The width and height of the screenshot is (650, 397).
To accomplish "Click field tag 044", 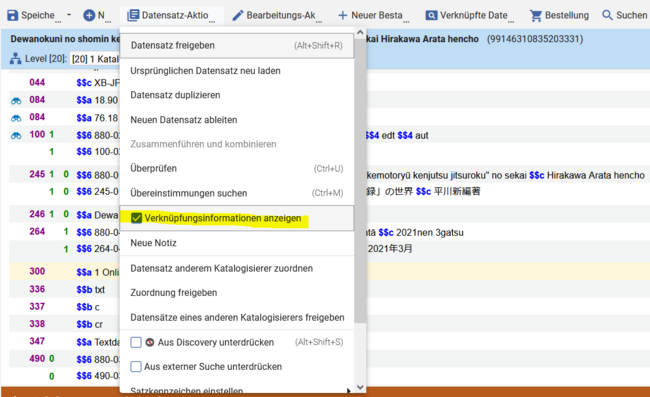I will tap(37, 82).
